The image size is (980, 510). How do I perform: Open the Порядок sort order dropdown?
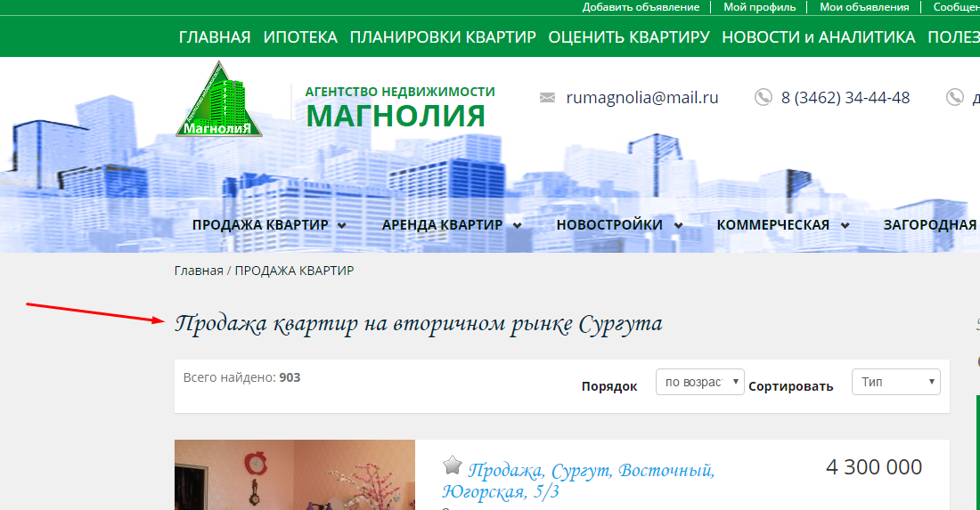700,382
